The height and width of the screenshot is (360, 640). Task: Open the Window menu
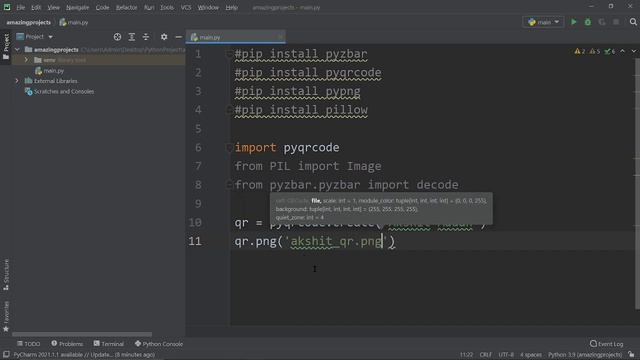coord(208,7)
